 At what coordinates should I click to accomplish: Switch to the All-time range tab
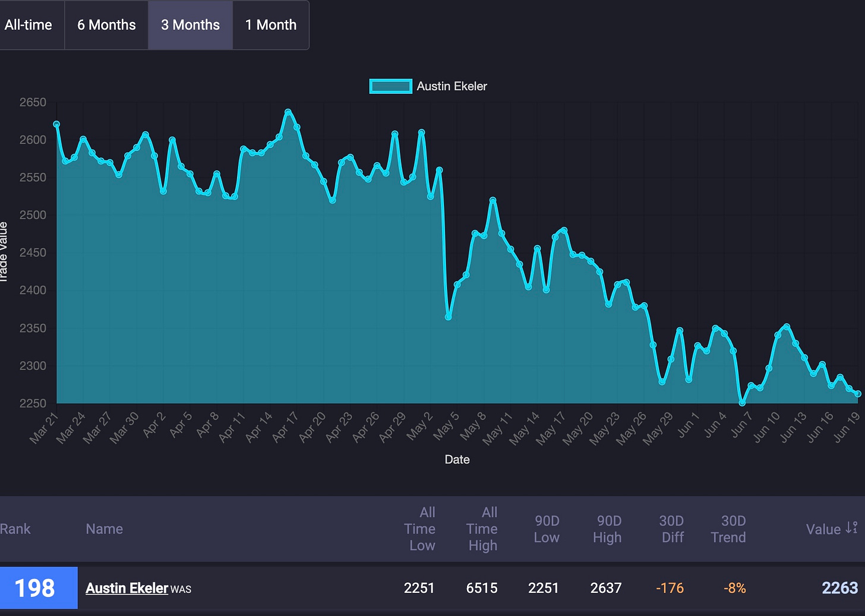29,25
